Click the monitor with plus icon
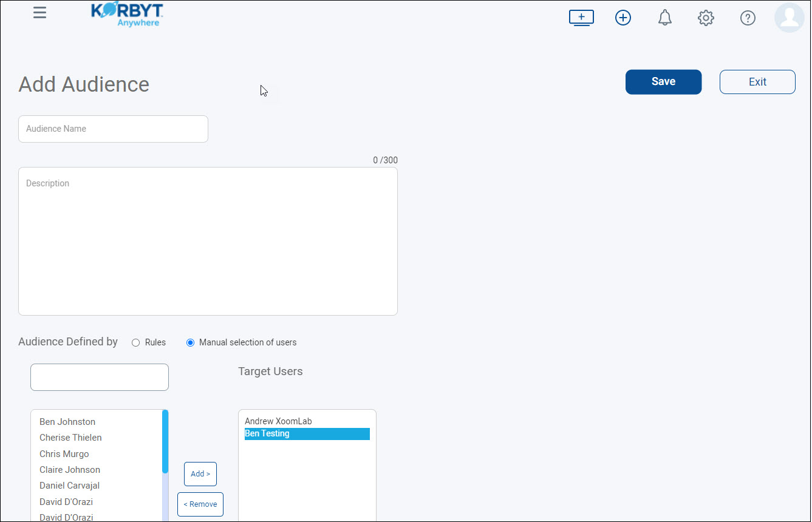 point(581,18)
